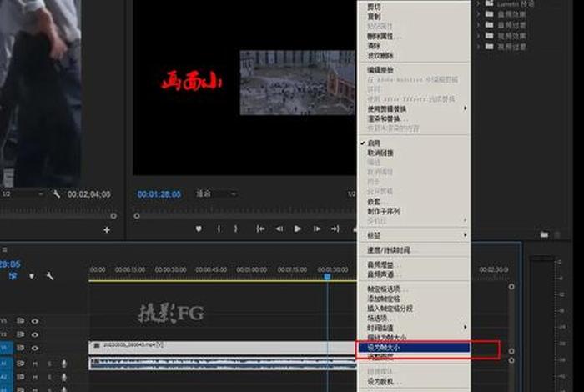Viewport: 584px width, 392px height.
Task: Solo audio track A1
Action: (49, 364)
